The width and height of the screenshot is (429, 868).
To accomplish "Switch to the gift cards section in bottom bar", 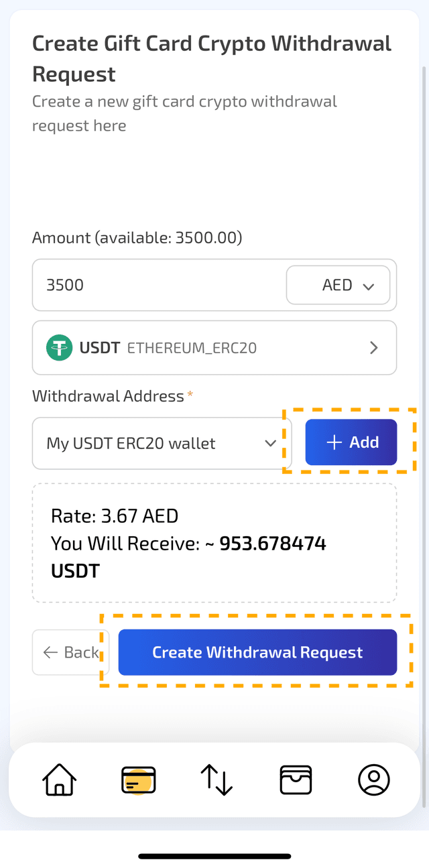I will pos(138,780).
